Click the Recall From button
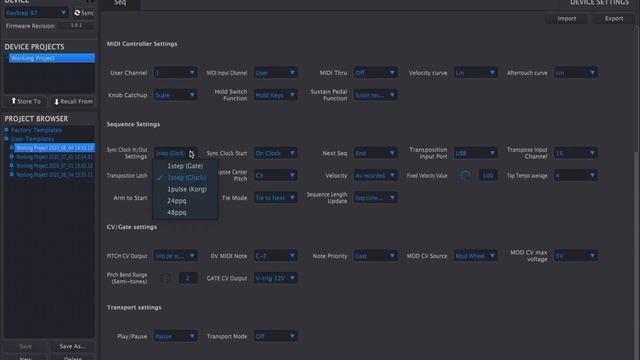Viewport: 640px width, 360px height. click(x=73, y=101)
